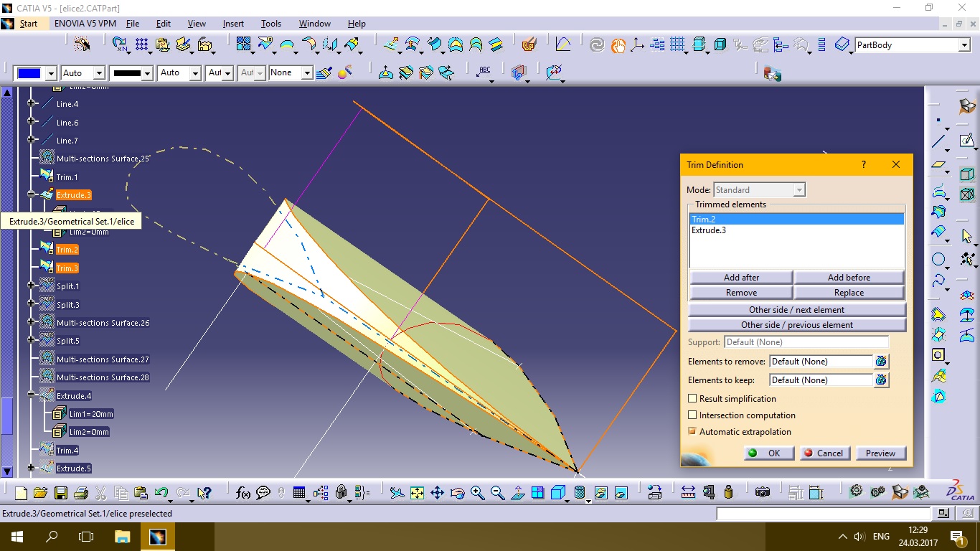This screenshot has height=551, width=980.
Task: Click the Measure Between ruler icon
Action: point(688,493)
